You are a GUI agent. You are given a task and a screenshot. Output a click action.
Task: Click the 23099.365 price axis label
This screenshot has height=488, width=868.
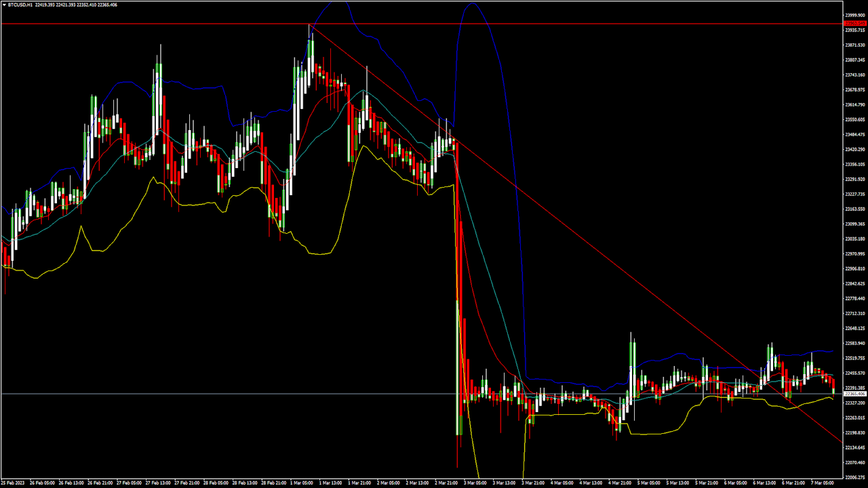854,224
